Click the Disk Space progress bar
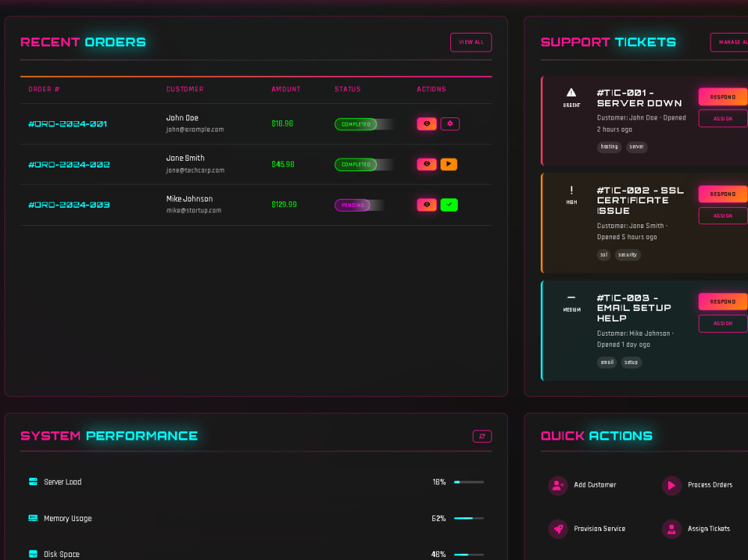This screenshot has height=560, width=748. click(468, 554)
